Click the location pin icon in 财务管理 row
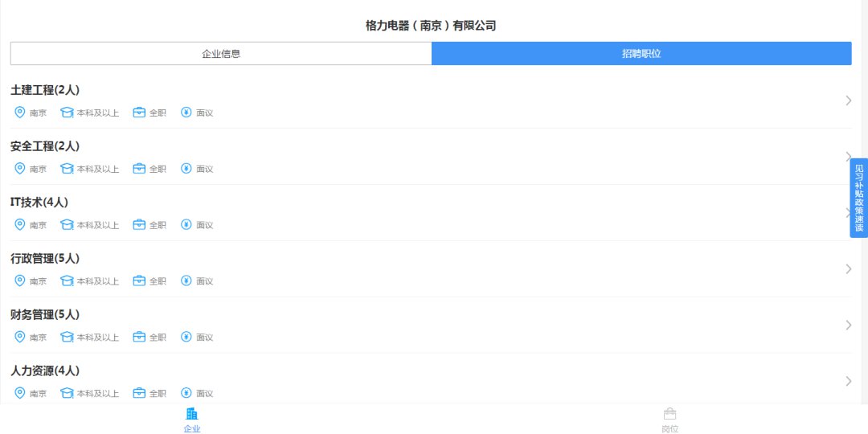This screenshot has width=868, height=434. (19, 337)
